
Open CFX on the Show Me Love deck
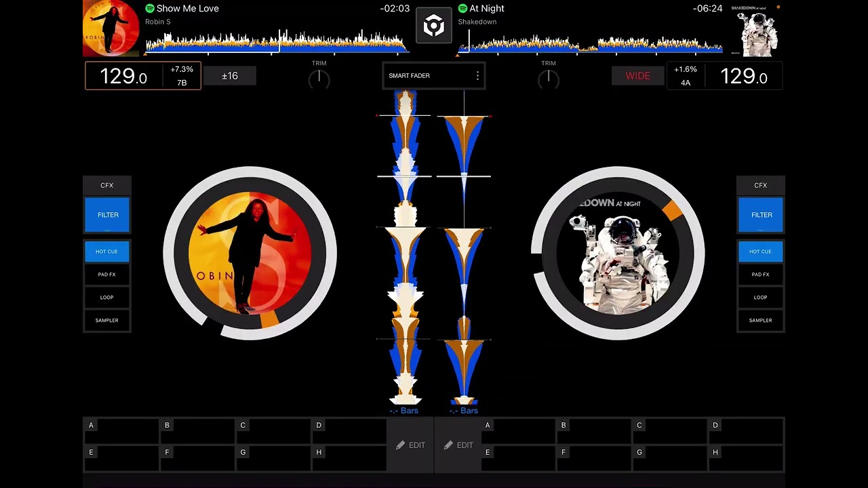(x=107, y=185)
